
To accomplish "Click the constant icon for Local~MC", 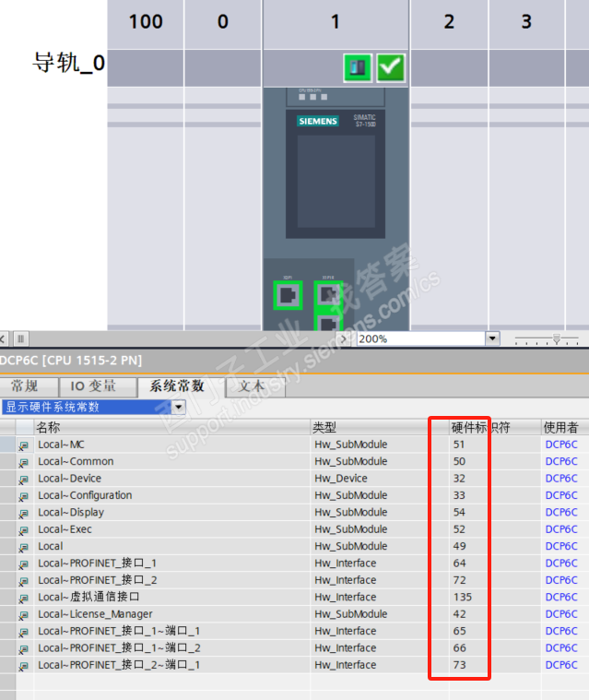I will tap(24, 445).
